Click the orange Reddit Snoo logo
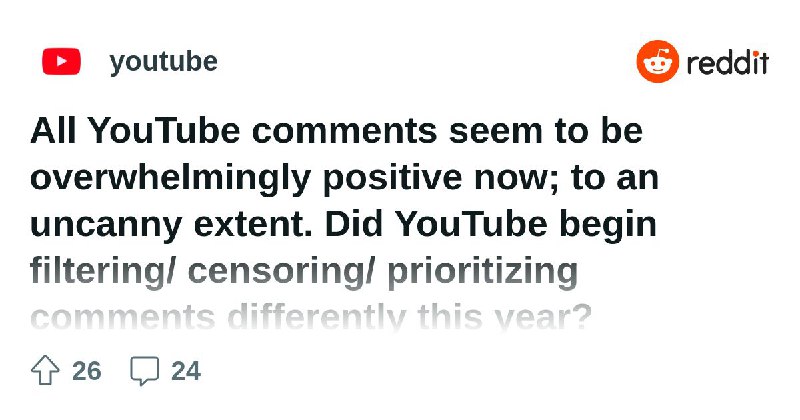 tap(658, 61)
